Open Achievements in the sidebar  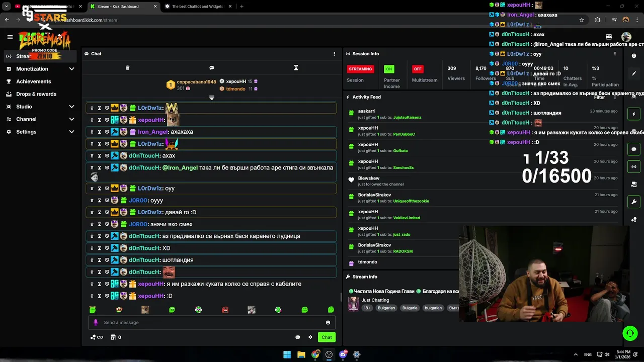click(33, 81)
